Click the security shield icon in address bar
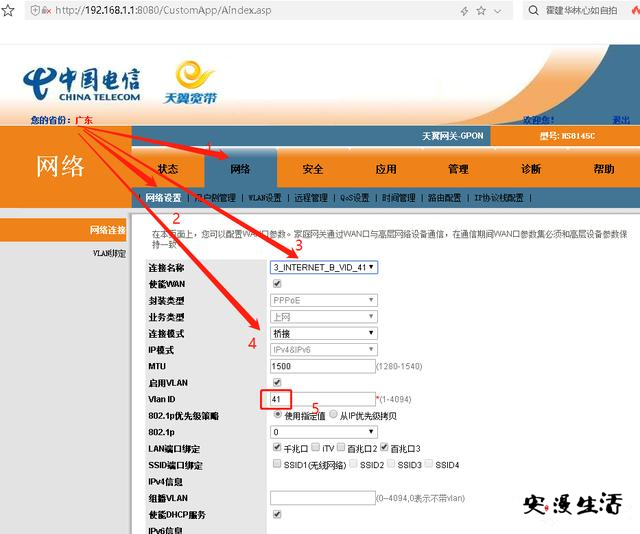 click(x=36, y=11)
